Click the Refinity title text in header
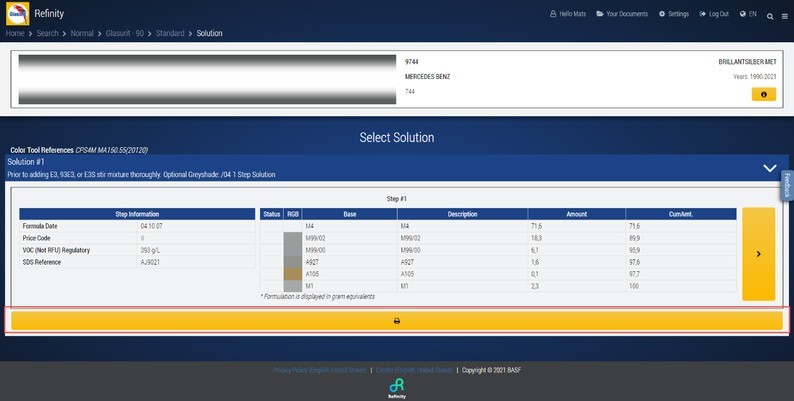Viewport: 794px width, 401px height. (49, 14)
